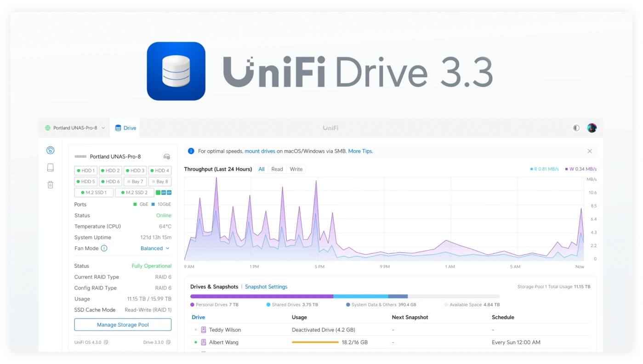Image resolution: width=643 pixels, height=364 pixels.
Task: Click the System Data & Others bar segment
Action: pos(398,296)
